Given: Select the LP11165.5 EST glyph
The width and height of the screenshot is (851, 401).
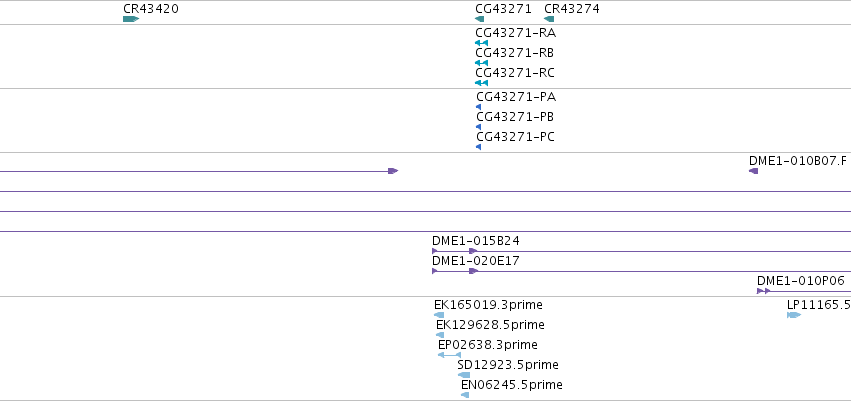Looking at the screenshot, I should pyautogui.click(x=794, y=315).
